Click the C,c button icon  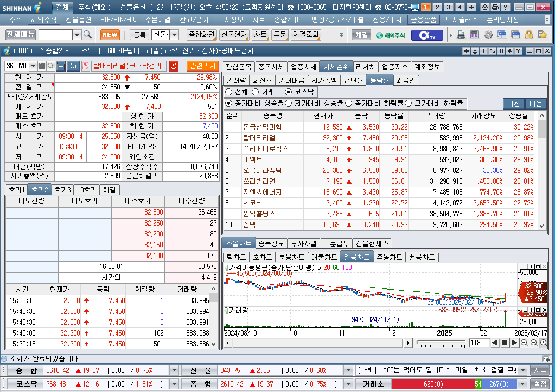point(73,66)
